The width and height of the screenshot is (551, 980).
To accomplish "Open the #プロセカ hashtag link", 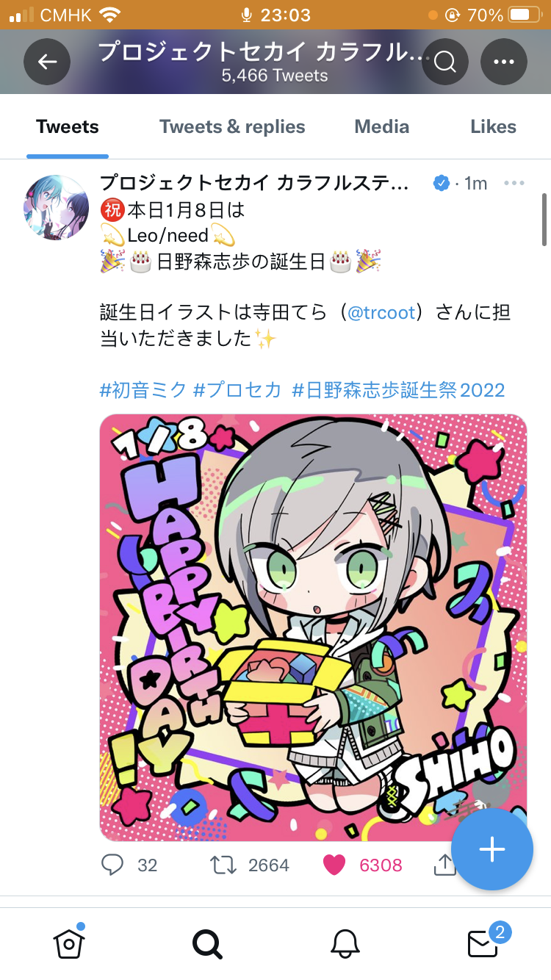I will 237,389.
